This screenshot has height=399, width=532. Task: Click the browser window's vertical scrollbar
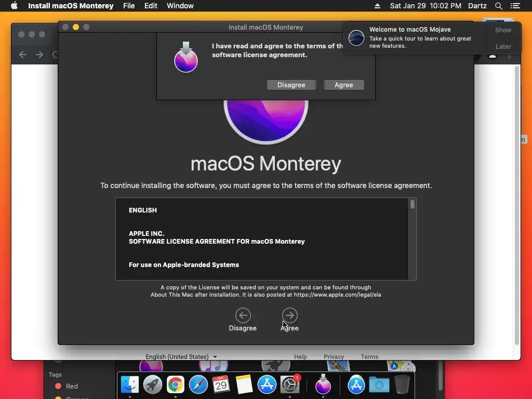517,206
